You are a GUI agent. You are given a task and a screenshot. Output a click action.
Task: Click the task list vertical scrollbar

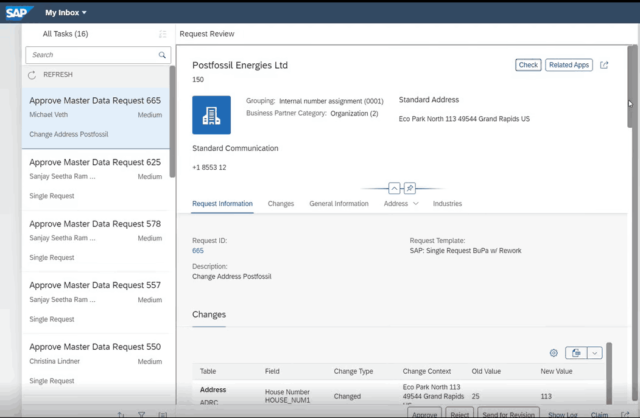[172, 121]
